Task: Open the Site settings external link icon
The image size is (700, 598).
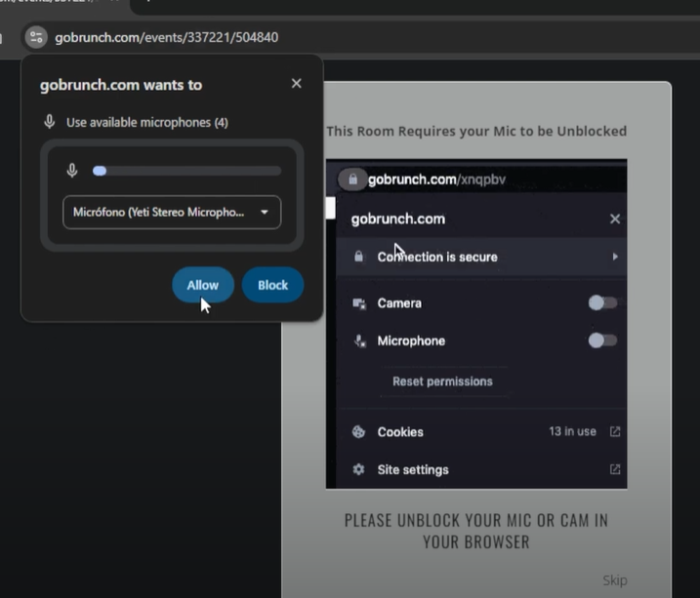Action: [615, 469]
